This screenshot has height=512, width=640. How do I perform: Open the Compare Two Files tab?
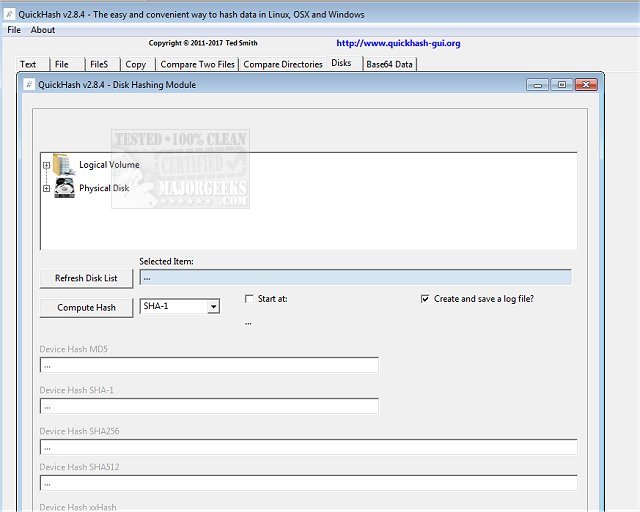(x=198, y=64)
